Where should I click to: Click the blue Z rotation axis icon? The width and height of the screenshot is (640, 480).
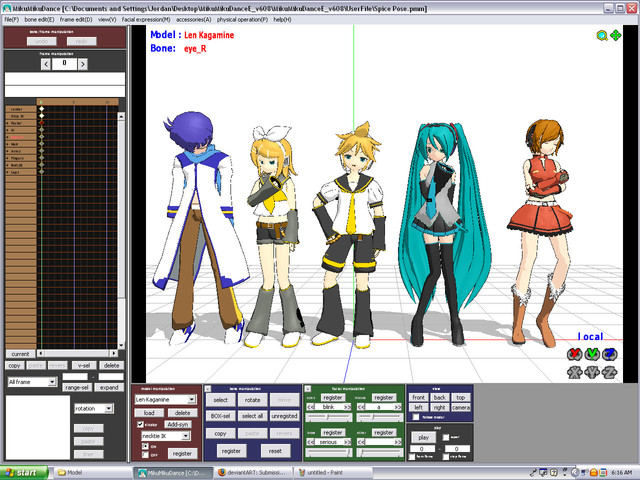tap(610, 354)
